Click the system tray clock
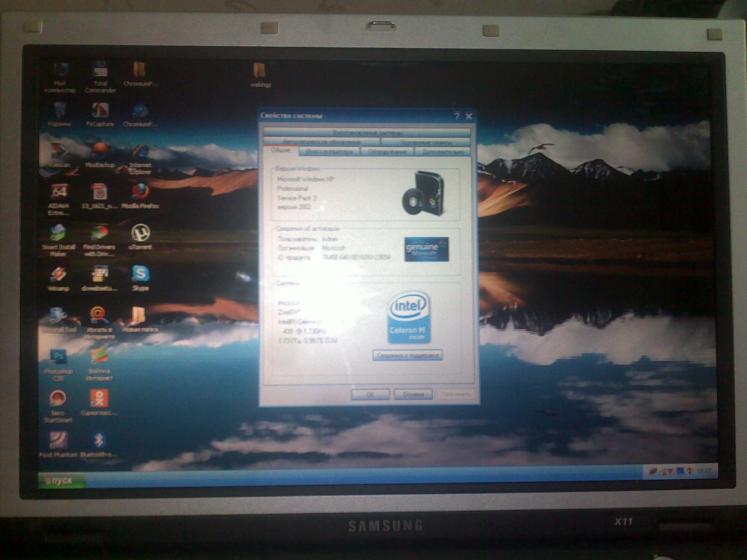Image resolution: width=747 pixels, height=560 pixels. [x=704, y=471]
